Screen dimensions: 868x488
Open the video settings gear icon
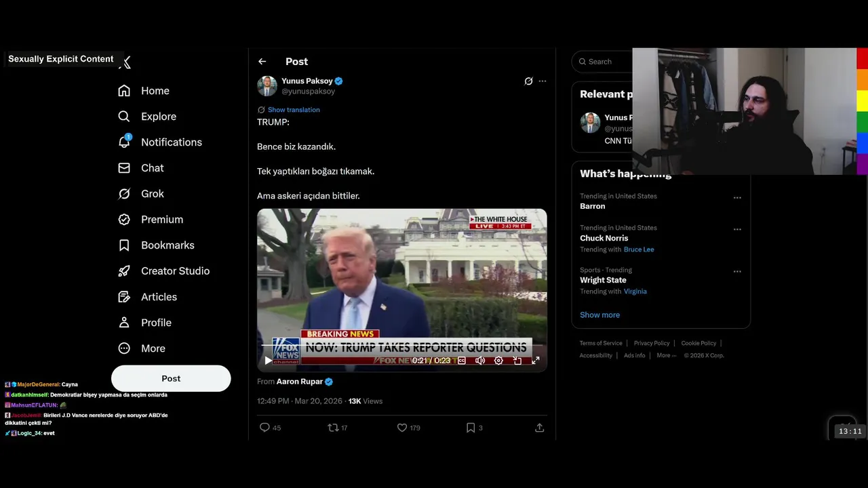point(498,361)
